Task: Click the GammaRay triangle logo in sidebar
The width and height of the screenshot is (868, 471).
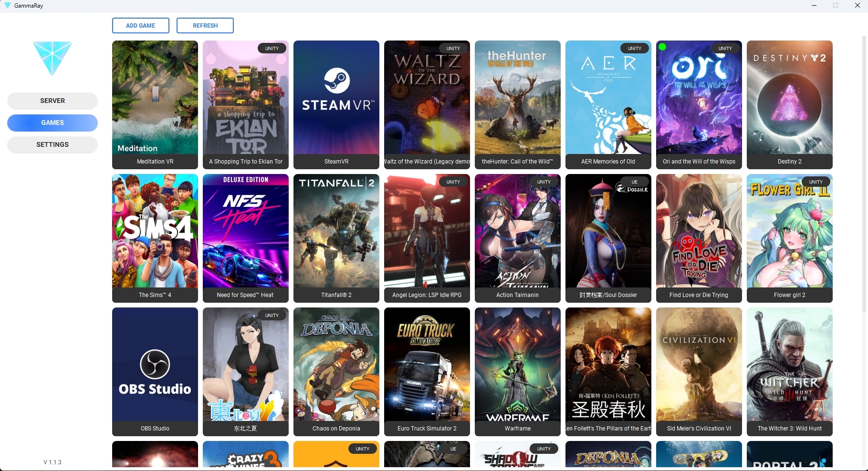Action: (52, 58)
